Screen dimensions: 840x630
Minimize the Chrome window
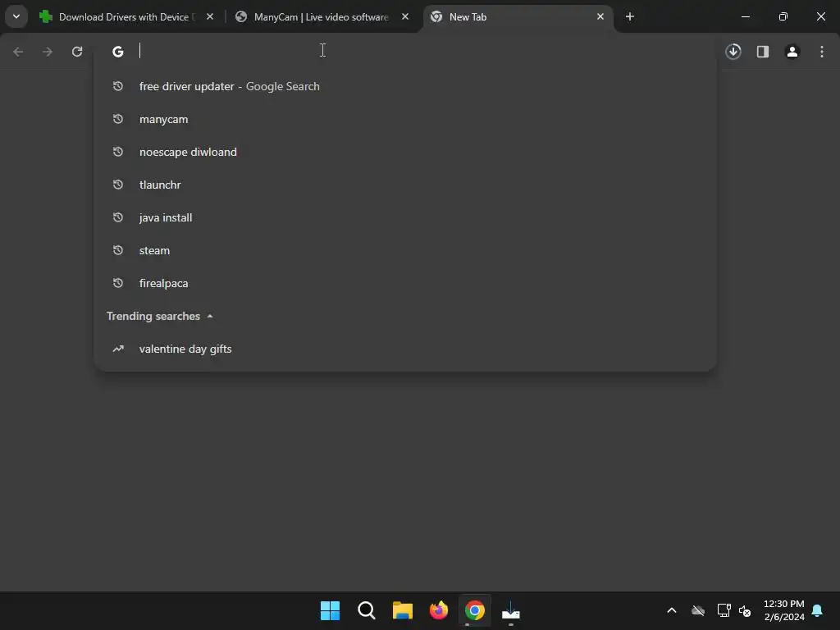click(x=746, y=17)
